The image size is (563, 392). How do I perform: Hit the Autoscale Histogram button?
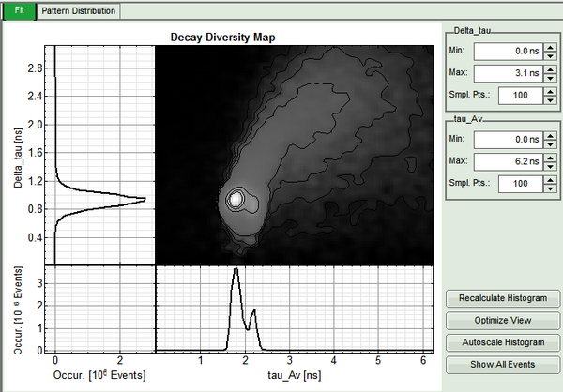pyautogui.click(x=503, y=342)
